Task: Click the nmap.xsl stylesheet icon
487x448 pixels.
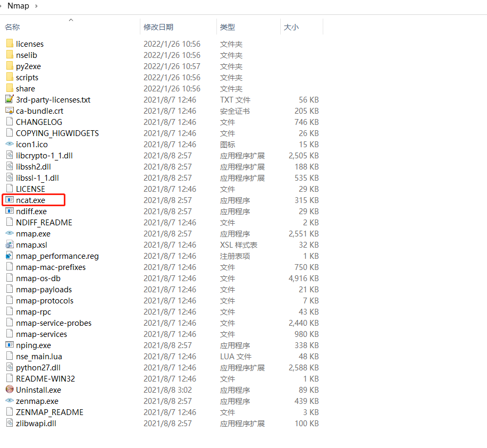Action: (x=10, y=244)
